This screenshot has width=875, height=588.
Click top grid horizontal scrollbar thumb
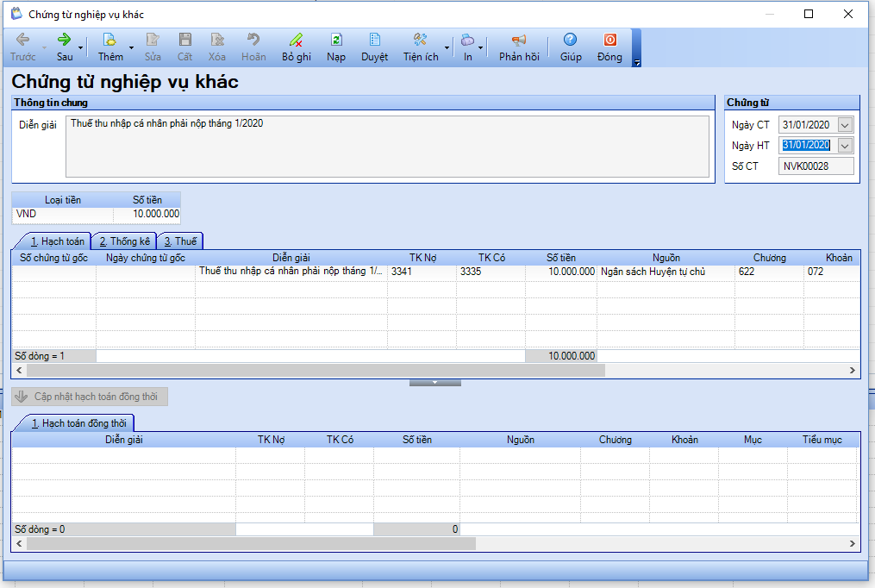click(x=316, y=371)
